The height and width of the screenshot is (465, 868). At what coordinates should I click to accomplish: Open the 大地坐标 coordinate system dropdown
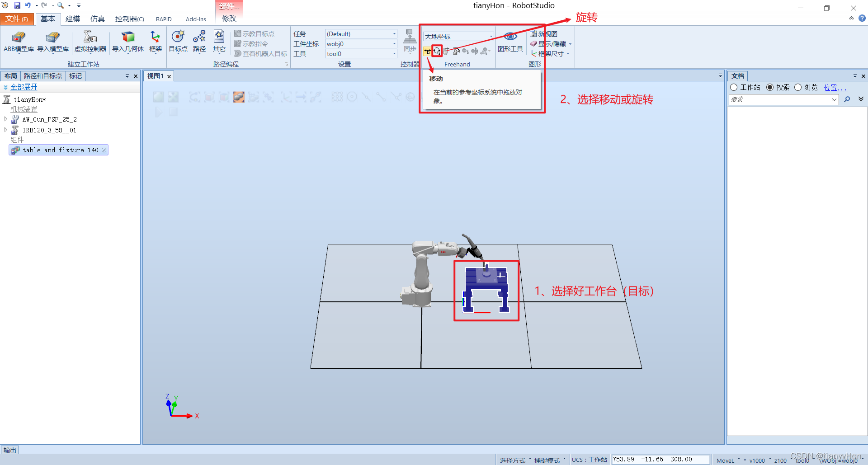(x=458, y=36)
